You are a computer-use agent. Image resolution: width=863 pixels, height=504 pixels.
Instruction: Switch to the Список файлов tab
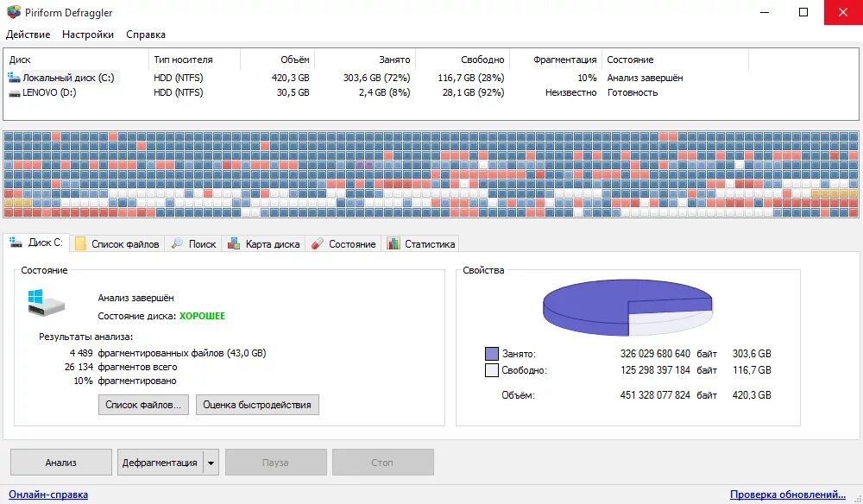[x=117, y=243]
